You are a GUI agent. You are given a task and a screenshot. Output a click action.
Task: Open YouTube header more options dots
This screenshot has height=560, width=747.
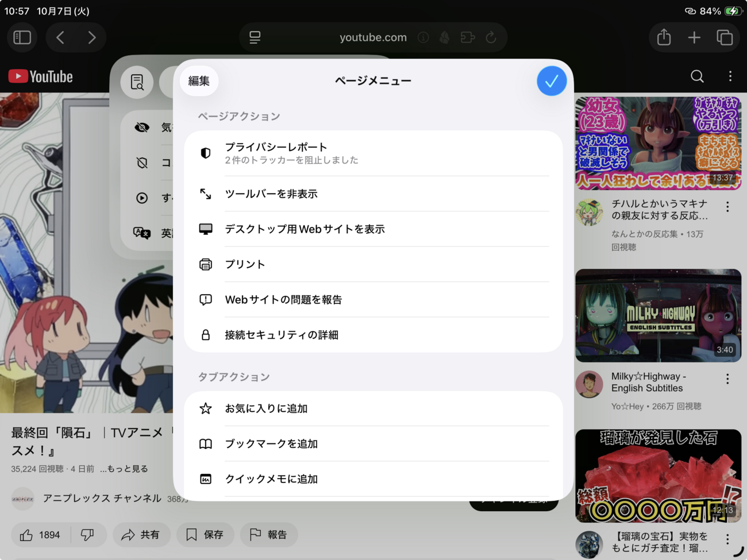tap(730, 76)
